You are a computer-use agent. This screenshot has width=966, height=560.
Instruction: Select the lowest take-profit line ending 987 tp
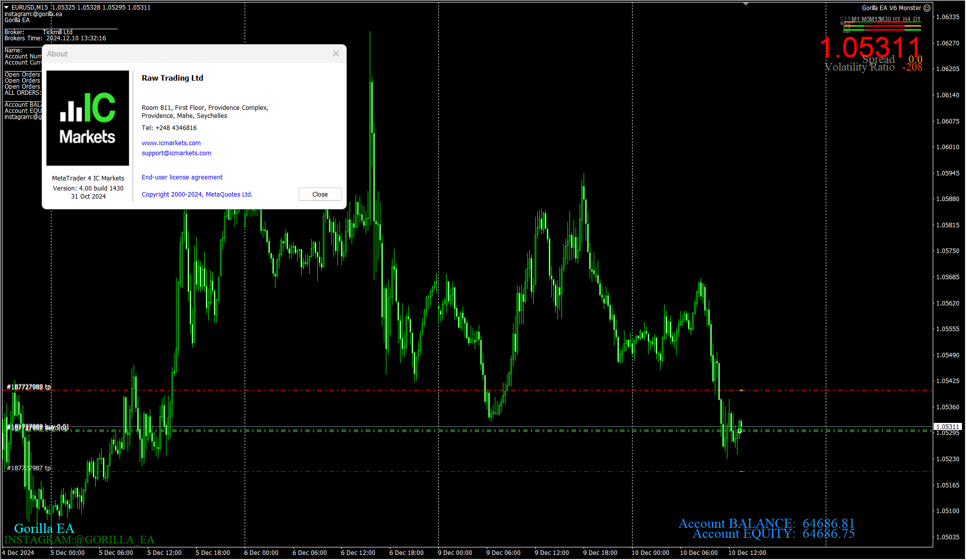pos(29,468)
